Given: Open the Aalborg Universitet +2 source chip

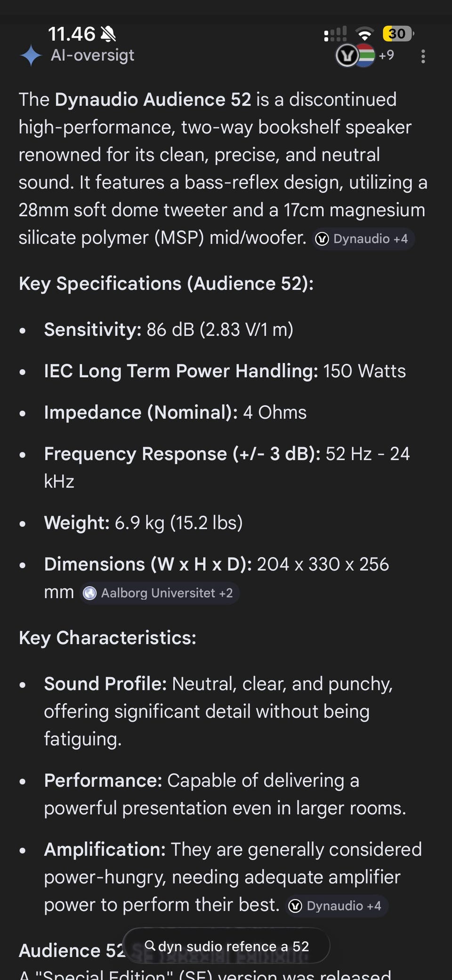Looking at the screenshot, I should [x=159, y=593].
